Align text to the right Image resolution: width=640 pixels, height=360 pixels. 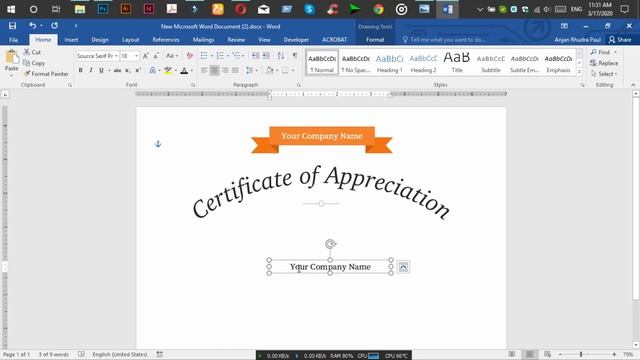point(225,70)
